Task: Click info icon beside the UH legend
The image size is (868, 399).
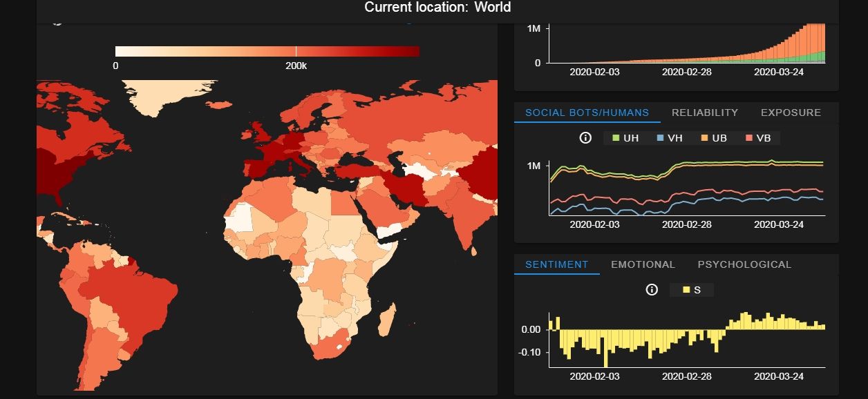Action: 585,138
